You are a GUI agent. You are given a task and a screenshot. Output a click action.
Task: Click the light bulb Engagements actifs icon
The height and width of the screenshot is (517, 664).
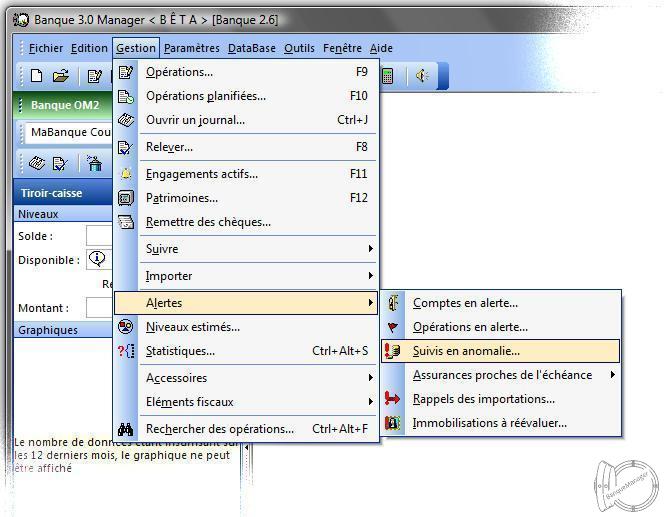[126, 174]
